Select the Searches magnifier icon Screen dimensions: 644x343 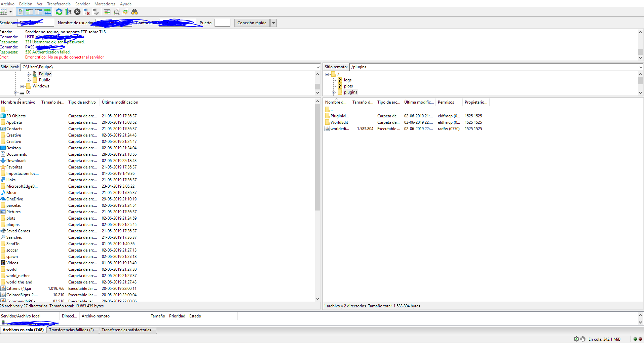pos(3,237)
